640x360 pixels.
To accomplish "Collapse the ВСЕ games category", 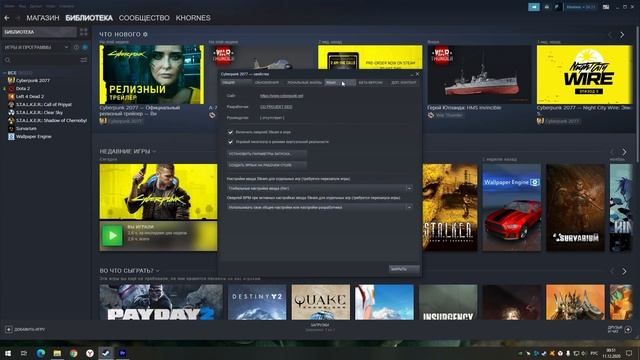I will tap(4, 73).
